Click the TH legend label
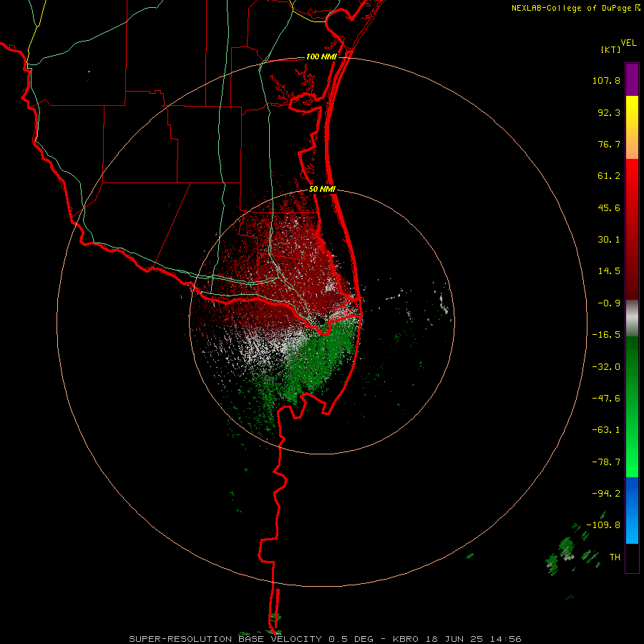The width and height of the screenshot is (644, 644). pyautogui.click(x=615, y=557)
